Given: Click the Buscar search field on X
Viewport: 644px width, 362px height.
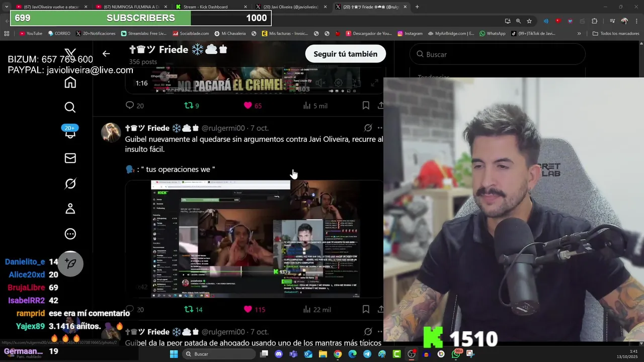Looking at the screenshot, I should (497, 54).
